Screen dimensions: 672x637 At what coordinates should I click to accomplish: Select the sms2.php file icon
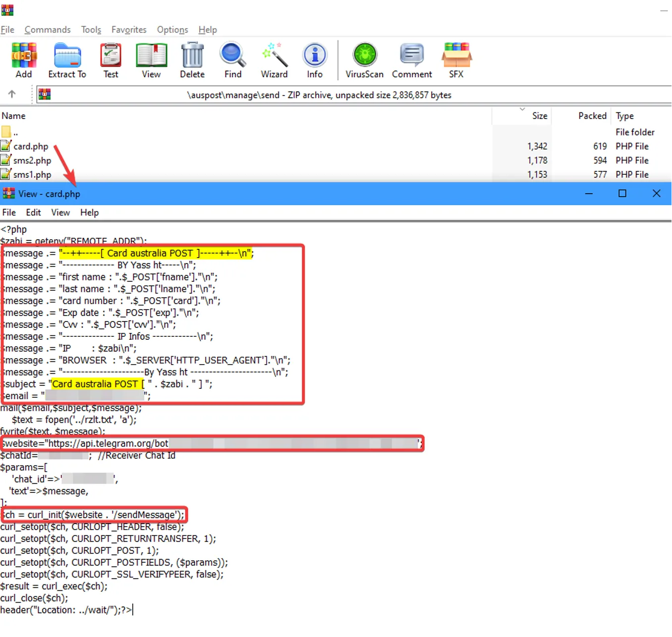coord(6,160)
